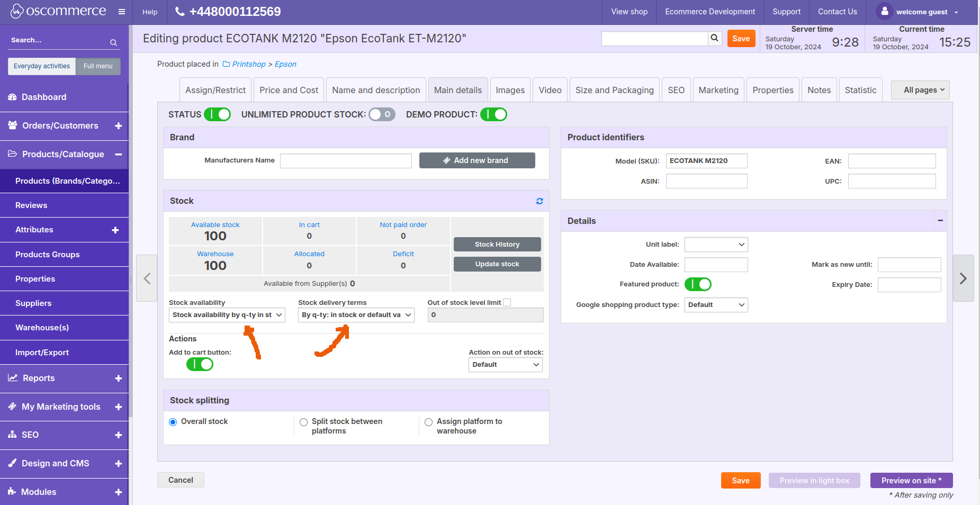
Task: Check the Out of stock level limit checkbox
Action: pyautogui.click(x=507, y=303)
